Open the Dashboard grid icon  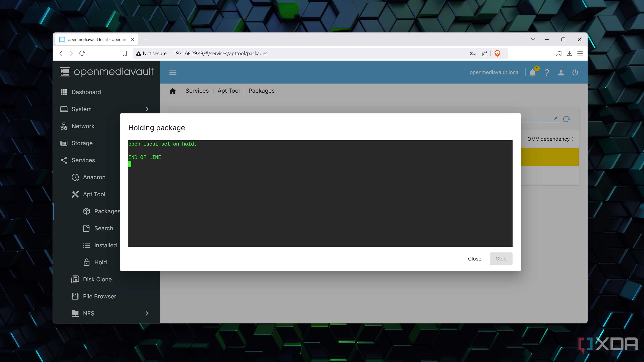[x=64, y=92]
